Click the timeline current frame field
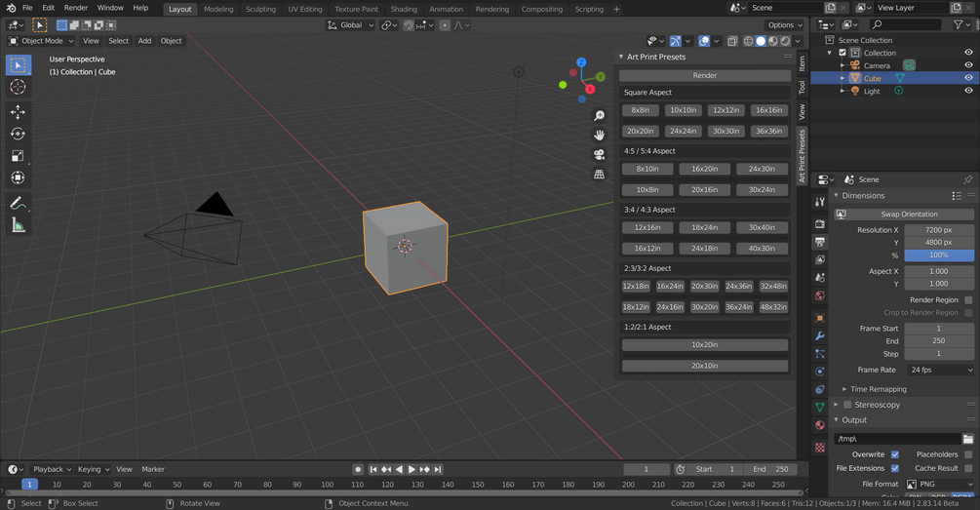Screen dimensions: 980x510 pos(647,469)
